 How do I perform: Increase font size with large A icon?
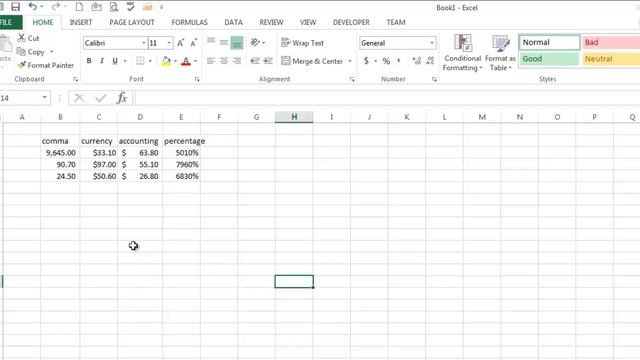[180, 42]
